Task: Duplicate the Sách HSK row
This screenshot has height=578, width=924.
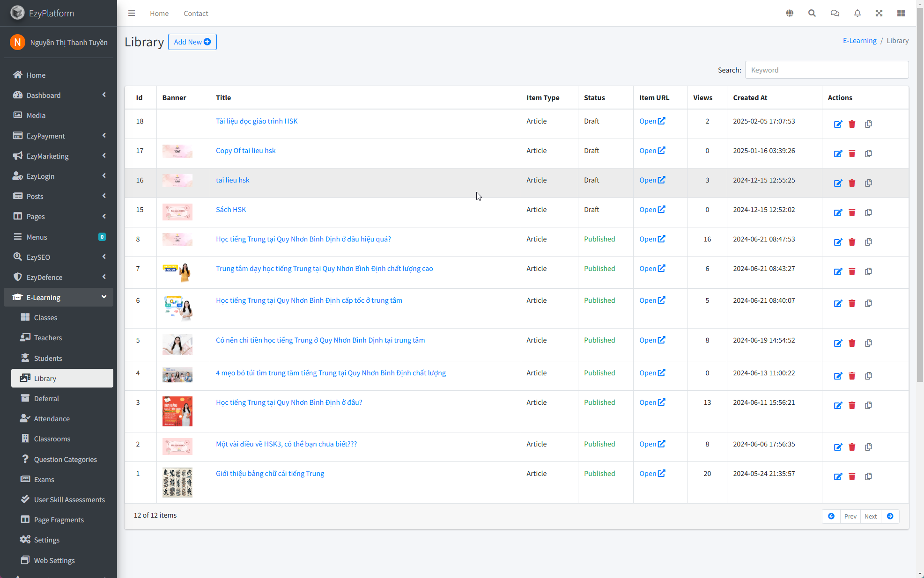Action: (x=868, y=212)
